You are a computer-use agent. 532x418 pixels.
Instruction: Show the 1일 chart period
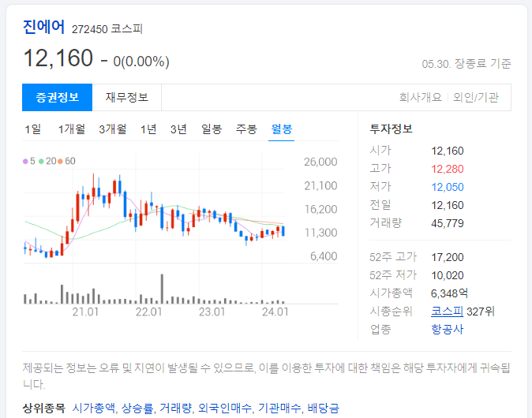click(33, 129)
